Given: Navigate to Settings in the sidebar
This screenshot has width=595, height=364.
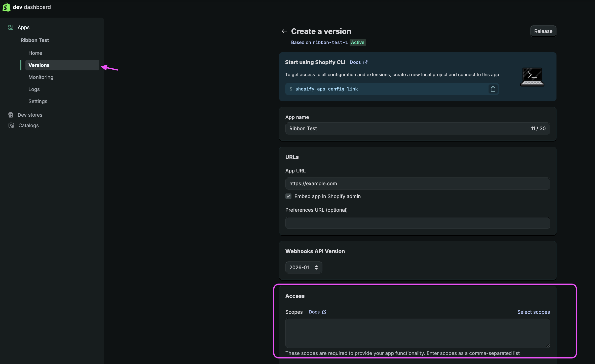Looking at the screenshot, I should pyautogui.click(x=38, y=101).
